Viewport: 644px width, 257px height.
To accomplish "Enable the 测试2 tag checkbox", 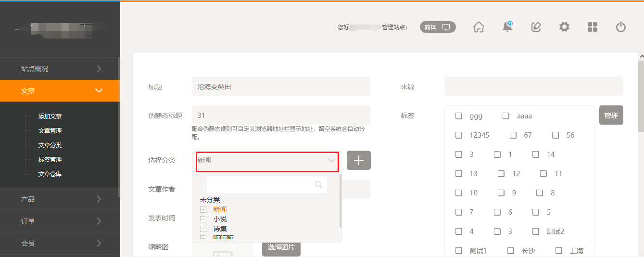I will (x=536, y=231).
